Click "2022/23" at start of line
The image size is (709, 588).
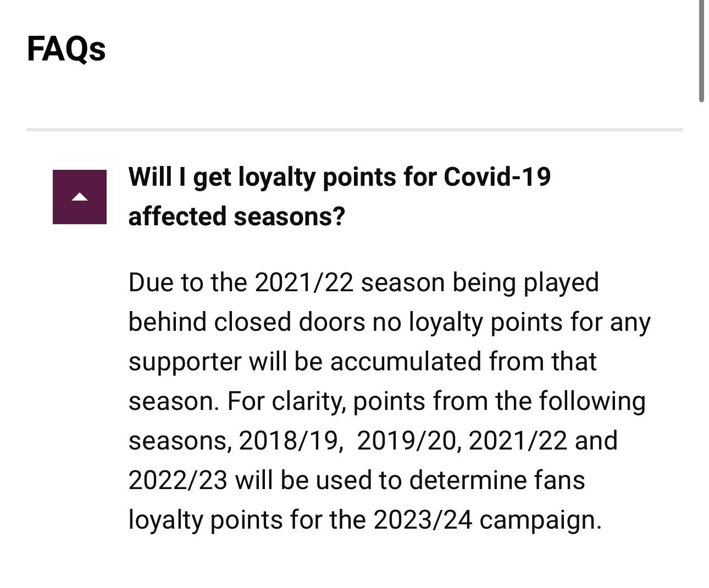(x=178, y=480)
